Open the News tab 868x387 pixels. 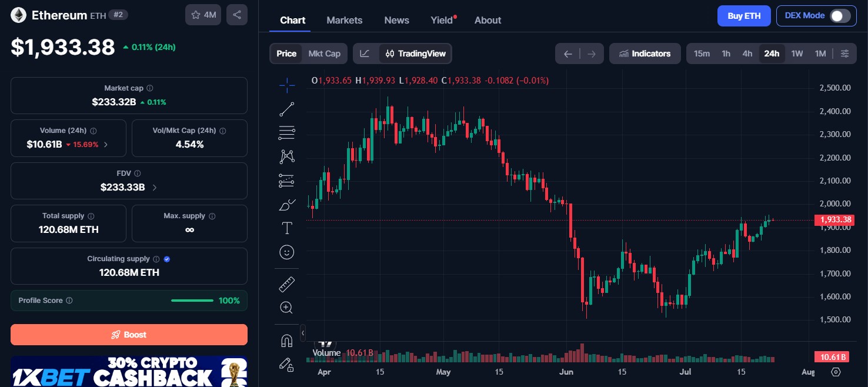pyautogui.click(x=397, y=20)
